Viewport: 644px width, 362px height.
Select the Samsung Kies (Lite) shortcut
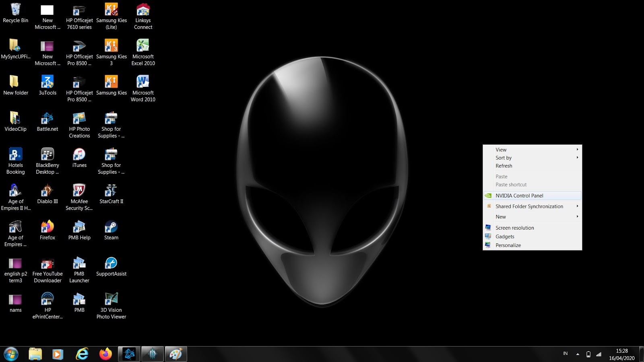point(111,16)
